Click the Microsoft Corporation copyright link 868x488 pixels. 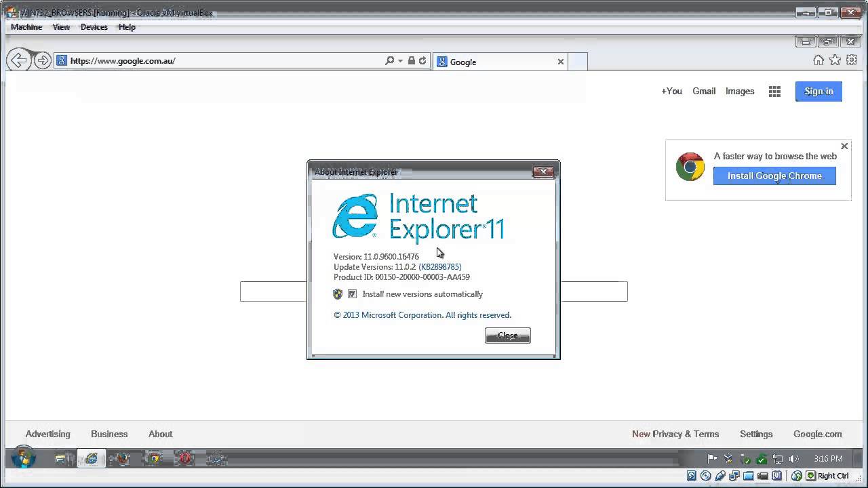click(x=422, y=315)
